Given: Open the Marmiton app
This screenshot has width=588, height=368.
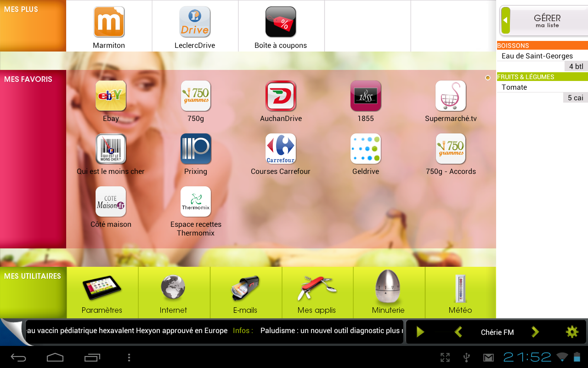Looking at the screenshot, I should tap(109, 22).
